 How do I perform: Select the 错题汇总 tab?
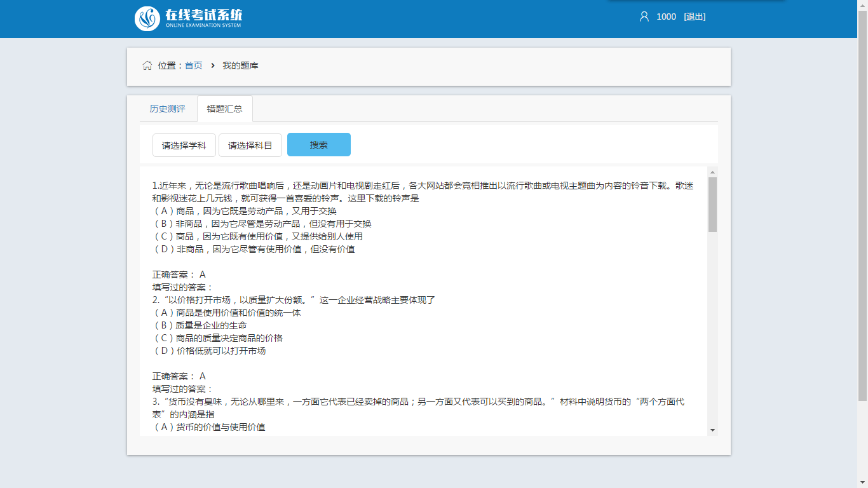point(224,109)
